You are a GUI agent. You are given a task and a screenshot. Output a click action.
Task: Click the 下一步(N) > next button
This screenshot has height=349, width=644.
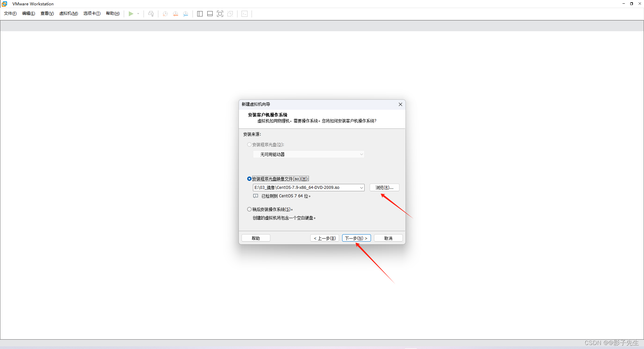(357, 238)
